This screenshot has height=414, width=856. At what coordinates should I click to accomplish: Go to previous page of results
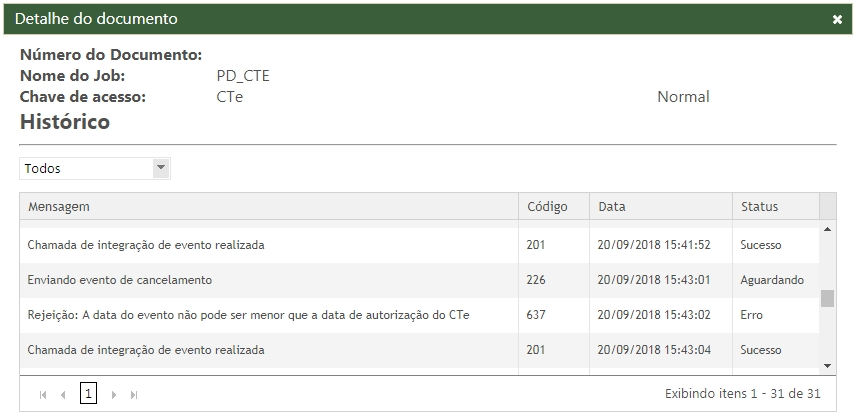tap(63, 395)
